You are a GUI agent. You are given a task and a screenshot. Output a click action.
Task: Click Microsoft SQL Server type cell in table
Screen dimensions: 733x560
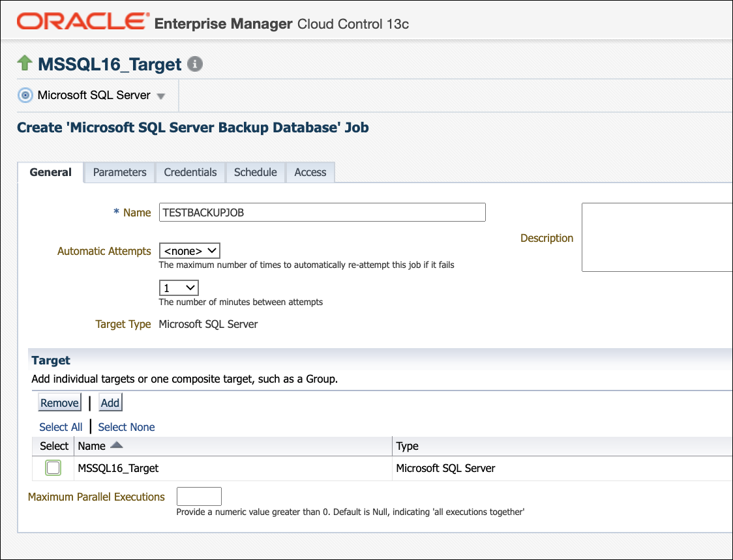point(445,468)
